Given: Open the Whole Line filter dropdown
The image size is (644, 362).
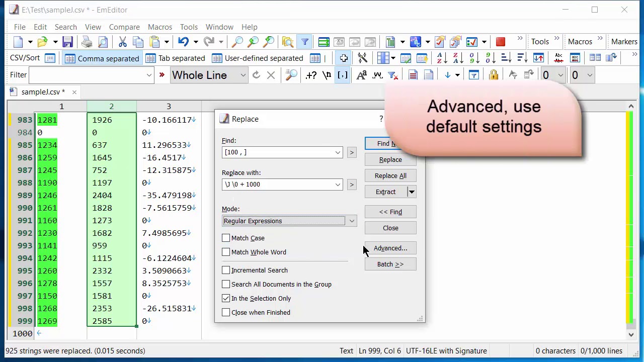Looking at the screenshot, I should coord(243,75).
